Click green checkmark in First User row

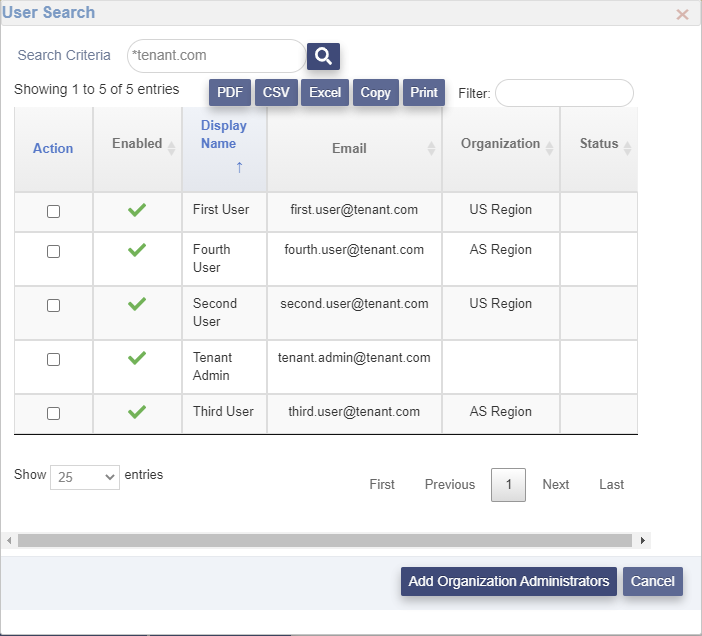coord(137,210)
